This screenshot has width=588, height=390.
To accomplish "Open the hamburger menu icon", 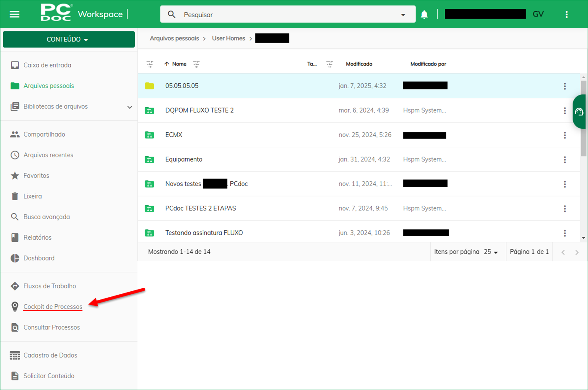I will coord(14,14).
